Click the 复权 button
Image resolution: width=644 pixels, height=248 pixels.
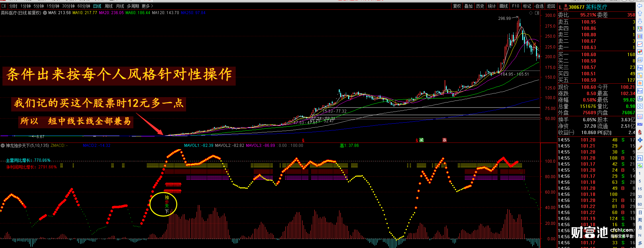pyautogui.click(x=457, y=6)
